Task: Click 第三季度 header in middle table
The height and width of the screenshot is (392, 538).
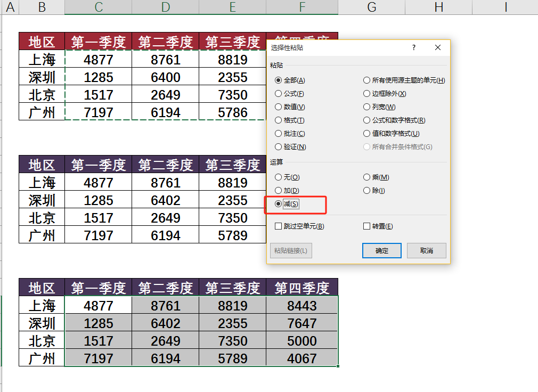Action: [232, 165]
